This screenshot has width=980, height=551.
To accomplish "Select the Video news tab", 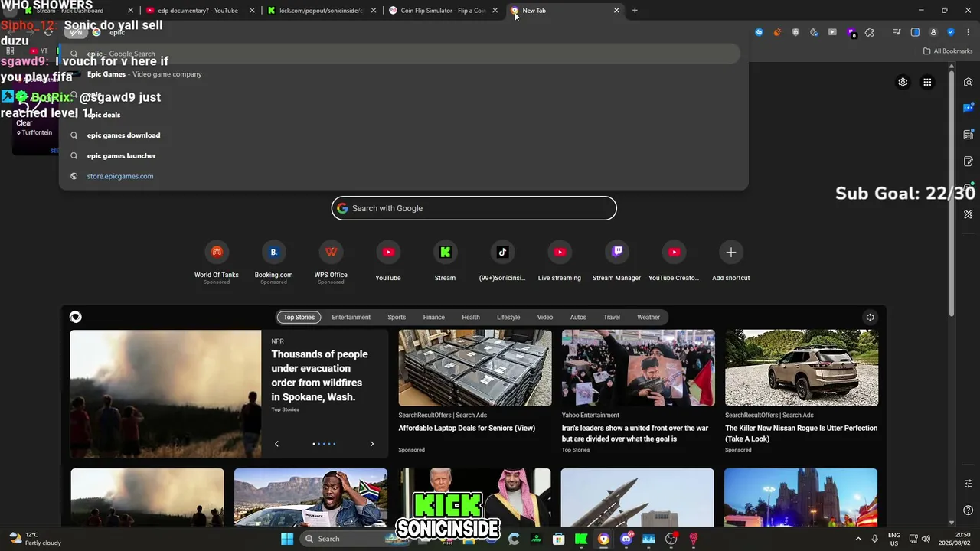I will 545,317.
